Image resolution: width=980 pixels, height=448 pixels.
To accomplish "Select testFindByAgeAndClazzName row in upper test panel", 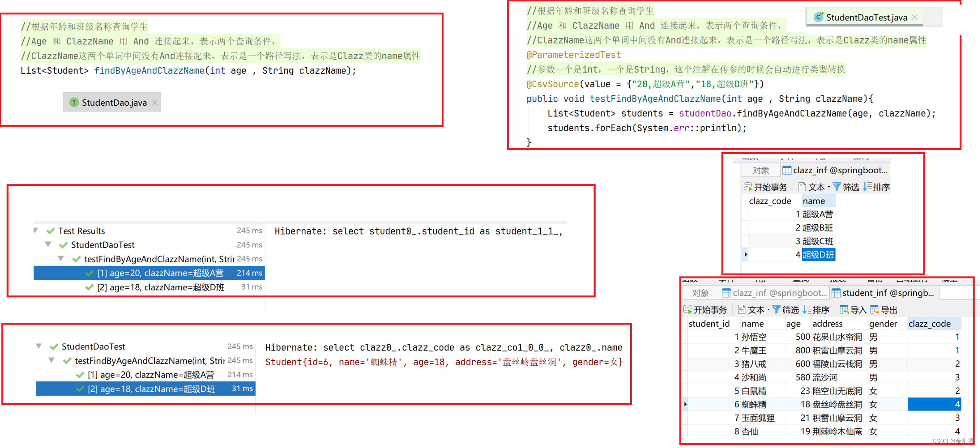I will (x=149, y=259).
